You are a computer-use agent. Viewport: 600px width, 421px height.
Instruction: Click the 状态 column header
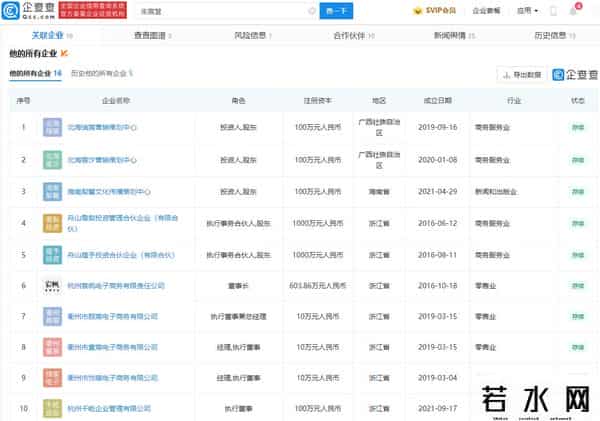578,101
